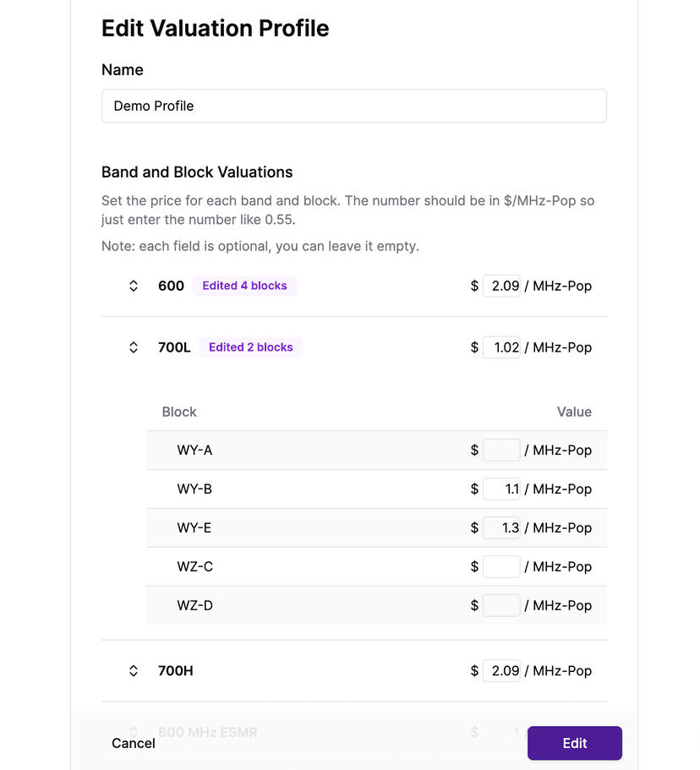The height and width of the screenshot is (770, 700).
Task: Cancel editing the valuation profile
Action: [134, 744]
